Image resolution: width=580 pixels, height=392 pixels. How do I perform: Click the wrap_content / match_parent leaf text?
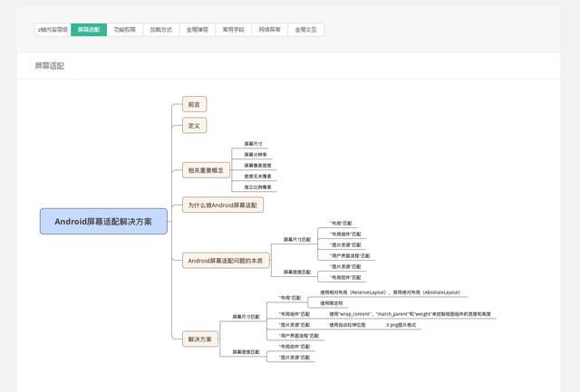pos(410,314)
